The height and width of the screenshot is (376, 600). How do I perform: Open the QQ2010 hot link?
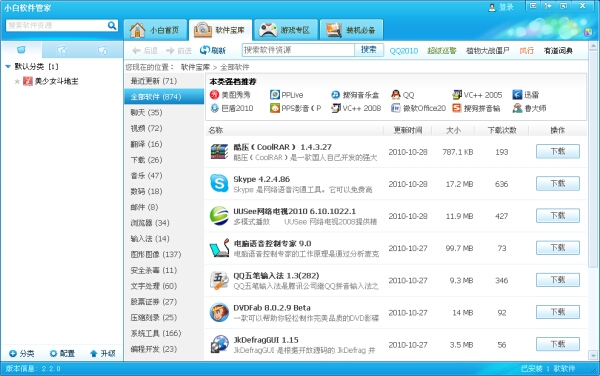(x=404, y=51)
